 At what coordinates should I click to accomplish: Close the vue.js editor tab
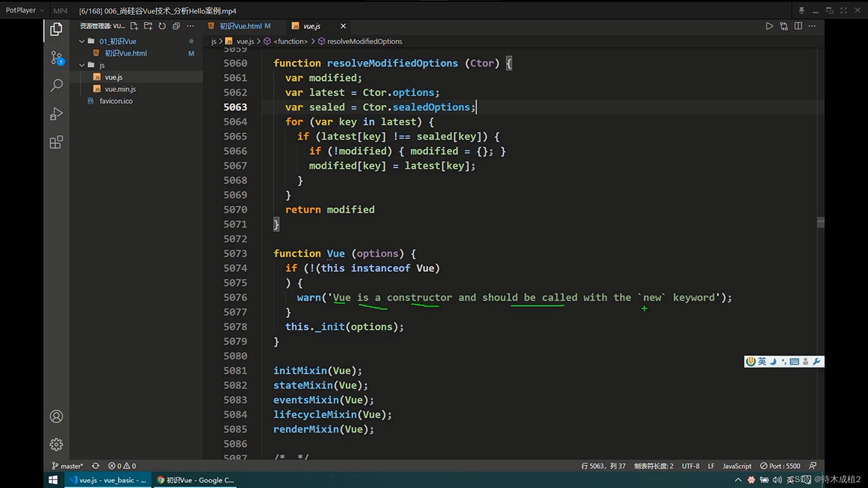pos(343,26)
